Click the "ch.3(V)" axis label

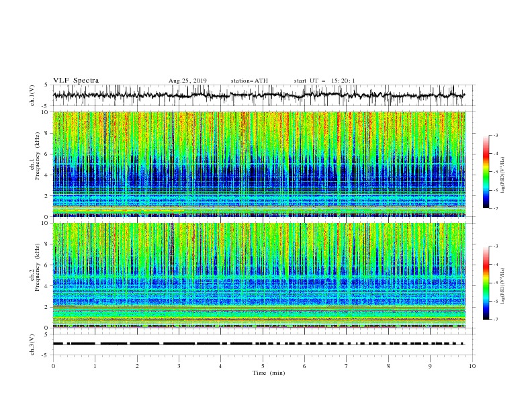tap(32, 345)
